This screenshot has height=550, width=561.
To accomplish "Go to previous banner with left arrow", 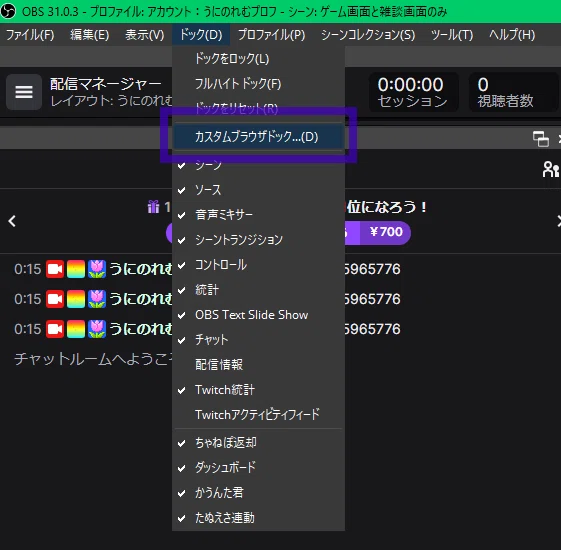I will (12, 221).
